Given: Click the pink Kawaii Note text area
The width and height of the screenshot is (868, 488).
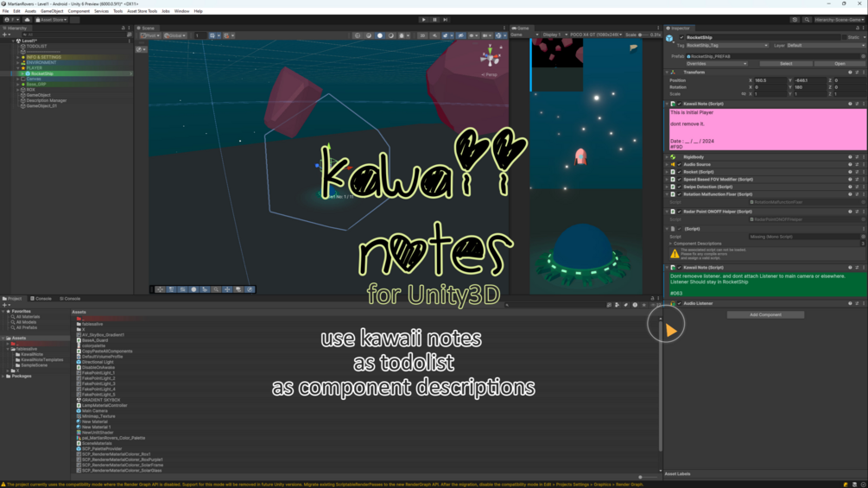Looking at the screenshot, I should [767, 129].
